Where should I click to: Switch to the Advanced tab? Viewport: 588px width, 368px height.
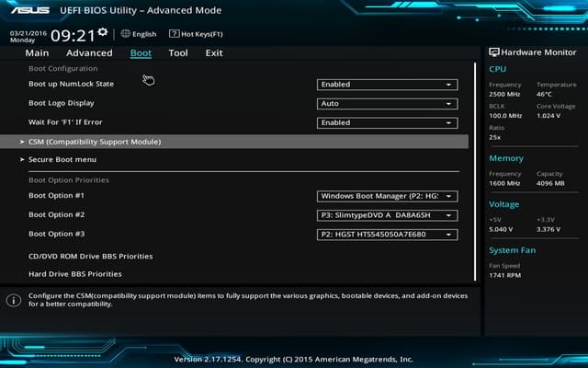[89, 53]
